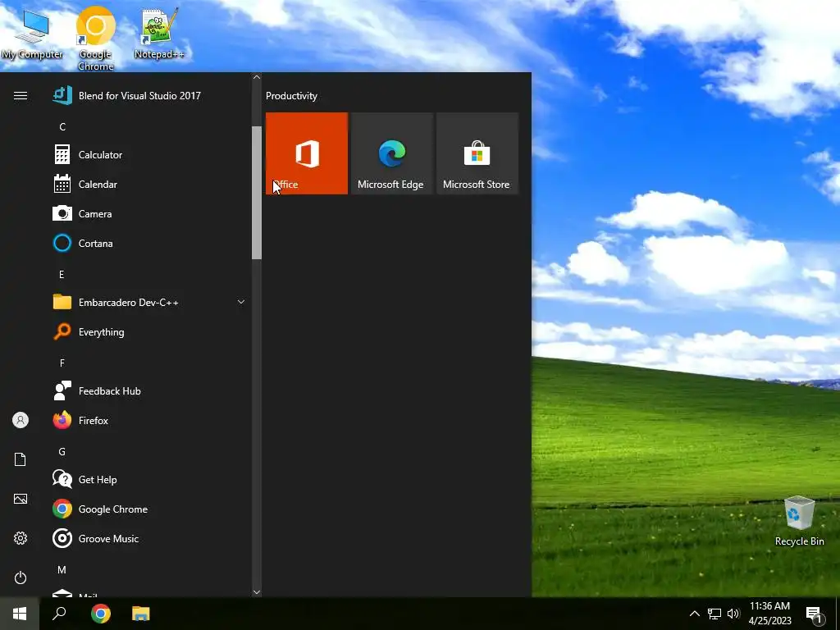Expand the Embarcadero Dev-C++ folder
The height and width of the screenshot is (630, 840).
click(241, 302)
